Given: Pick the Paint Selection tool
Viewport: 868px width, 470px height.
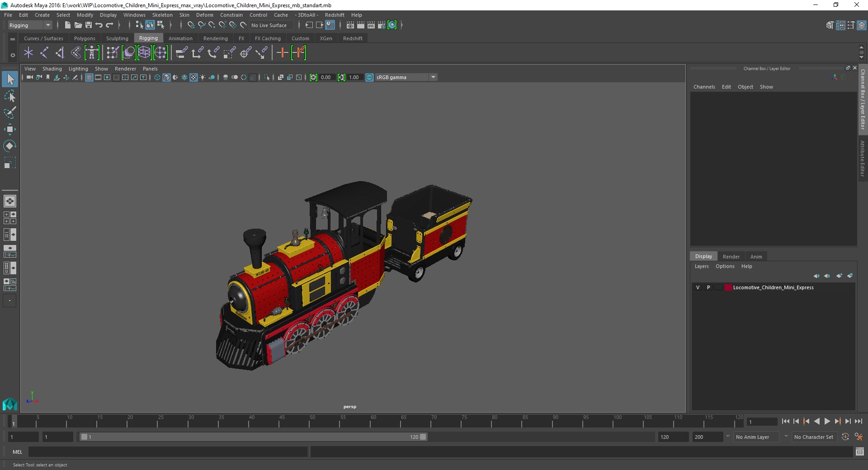Looking at the screenshot, I should [10, 113].
